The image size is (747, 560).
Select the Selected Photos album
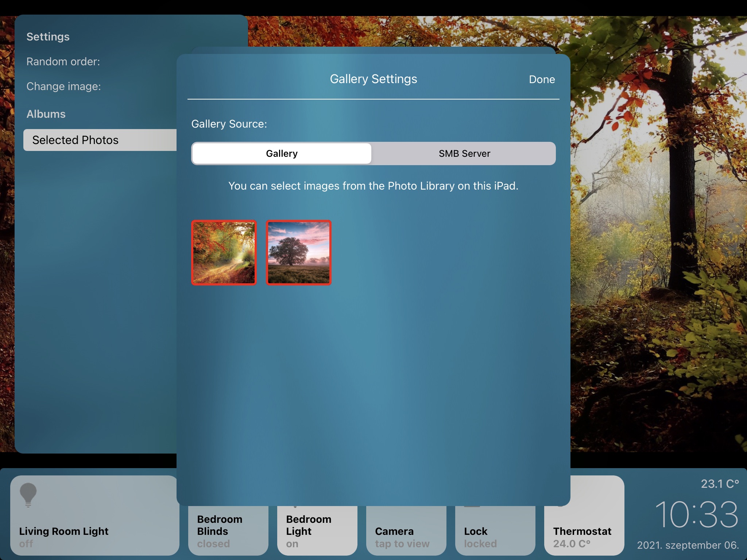(100, 140)
